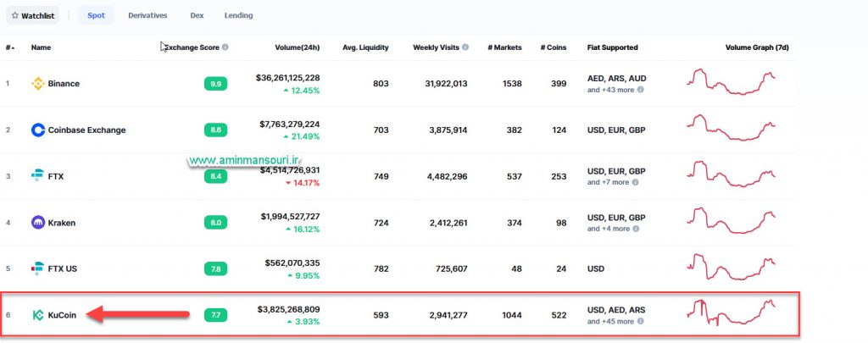Click the Kraken logo icon
The width and height of the screenshot is (868, 343).
click(37, 223)
